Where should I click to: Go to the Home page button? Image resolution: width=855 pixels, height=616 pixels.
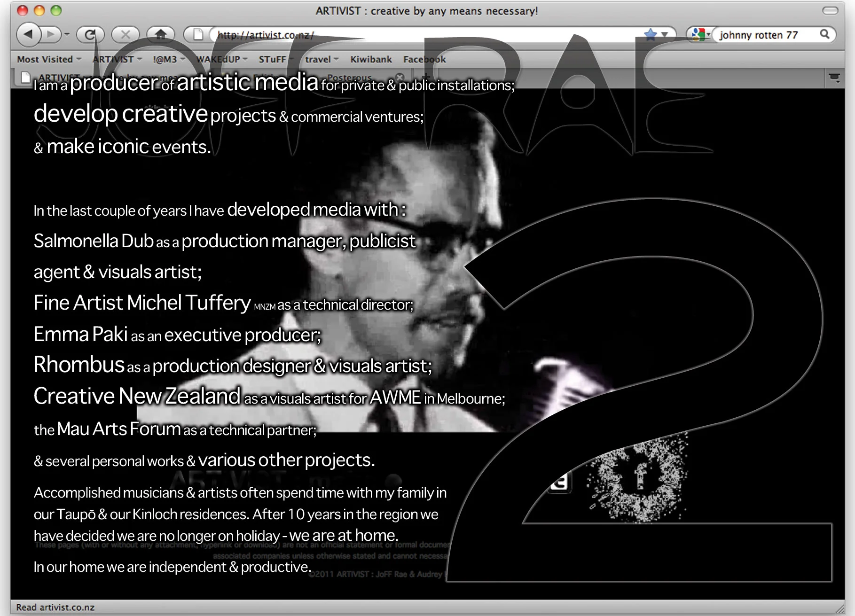point(161,34)
